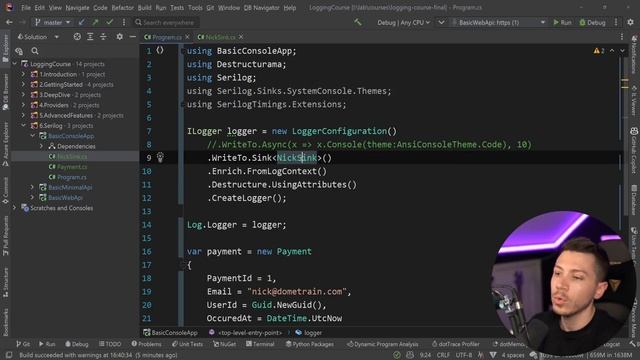Viewport: 640px width, 360px height.
Task: Click the UTF-8 encoding status
Action: [x=464, y=355]
